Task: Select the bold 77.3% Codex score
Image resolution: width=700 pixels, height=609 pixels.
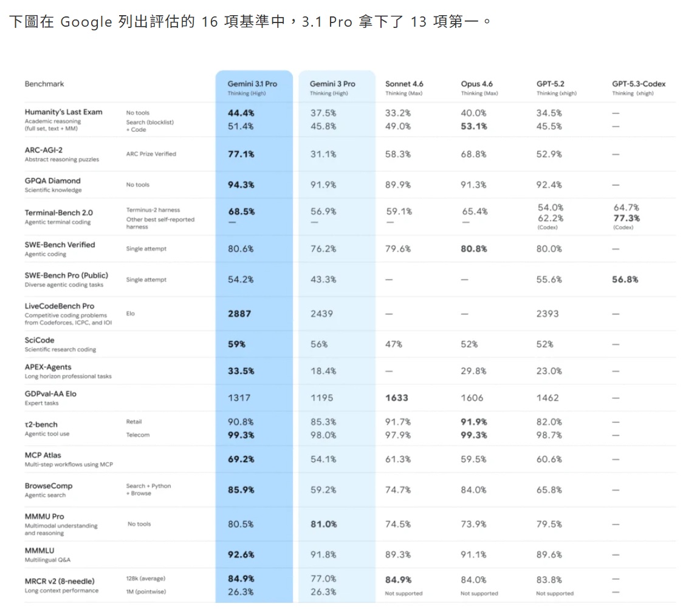Action: click(x=626, y=218)
